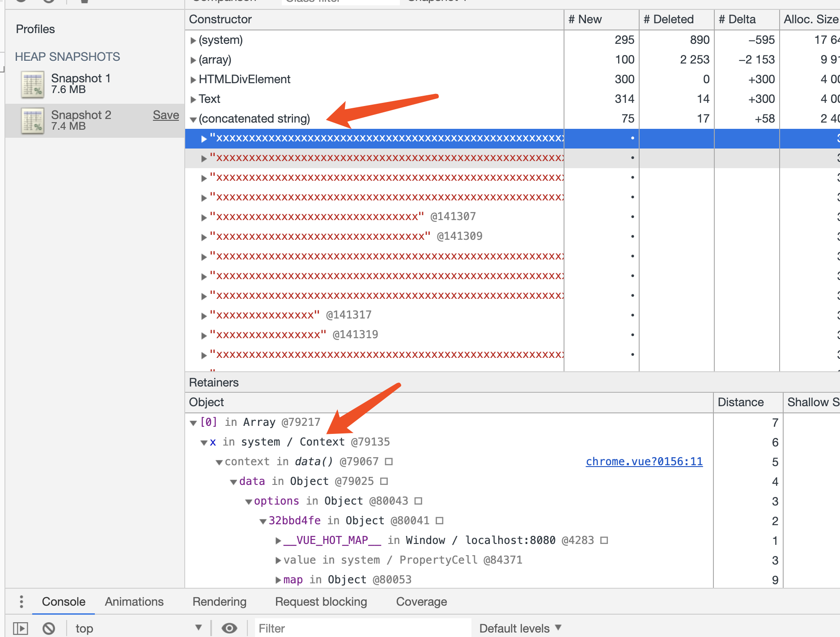840x637 pixels.
Task: Collapse the (concatenated string) row
Action: point(193,119)
